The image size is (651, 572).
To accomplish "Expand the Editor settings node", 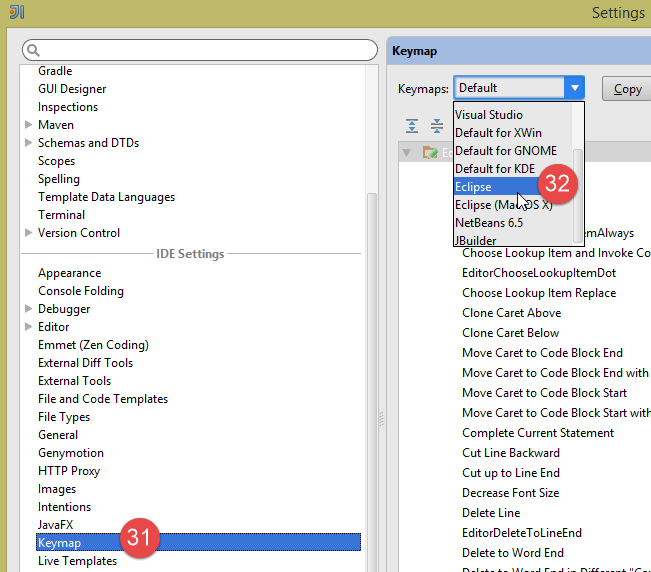I will [28, 327].
